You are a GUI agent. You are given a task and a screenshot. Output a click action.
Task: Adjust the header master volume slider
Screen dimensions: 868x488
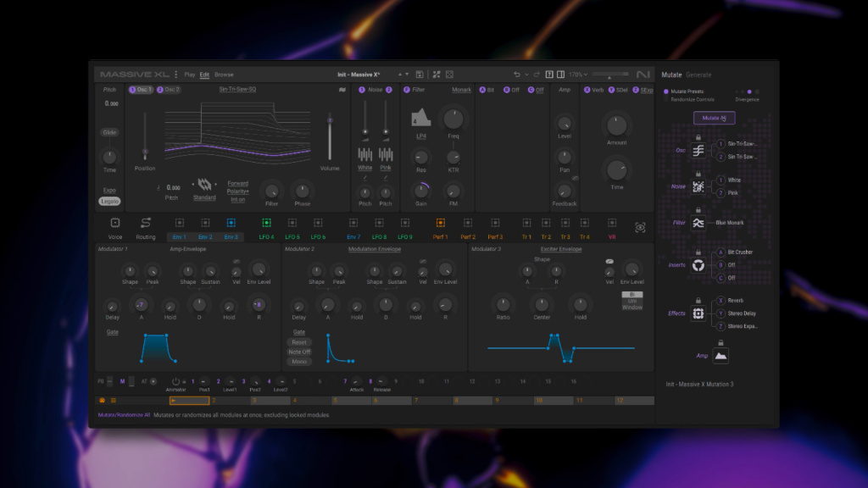610,75
